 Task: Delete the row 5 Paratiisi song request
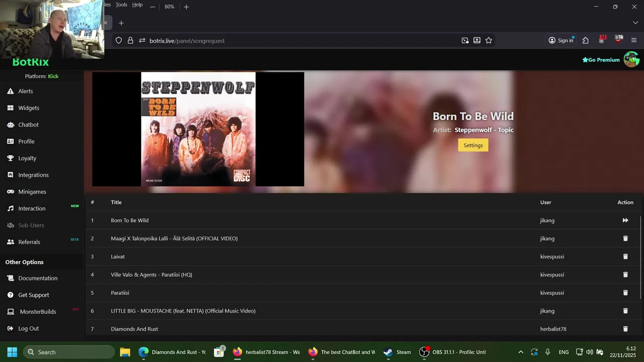tap(625, 293)
